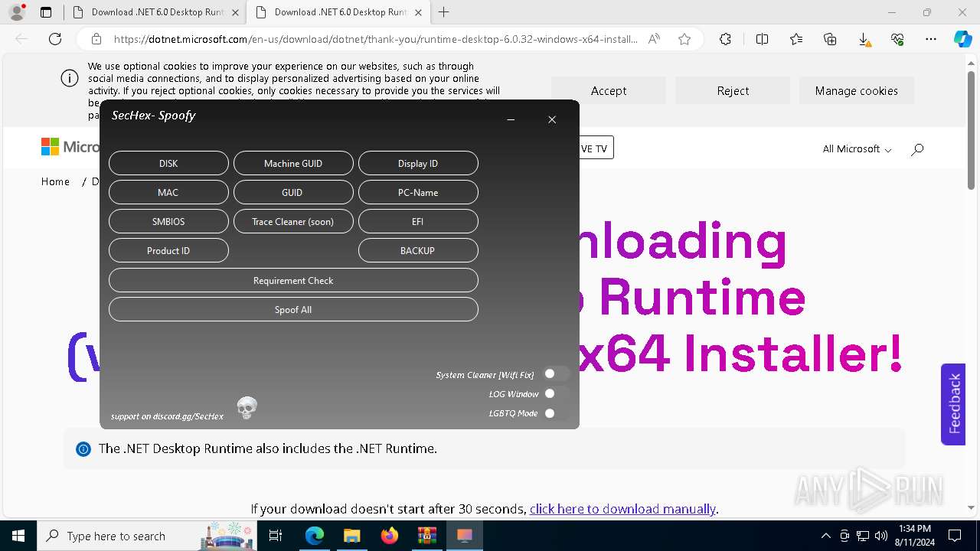Show hidden tray icons chevron
The width and height of the screenshot is (980, 551).
point(825,536)
